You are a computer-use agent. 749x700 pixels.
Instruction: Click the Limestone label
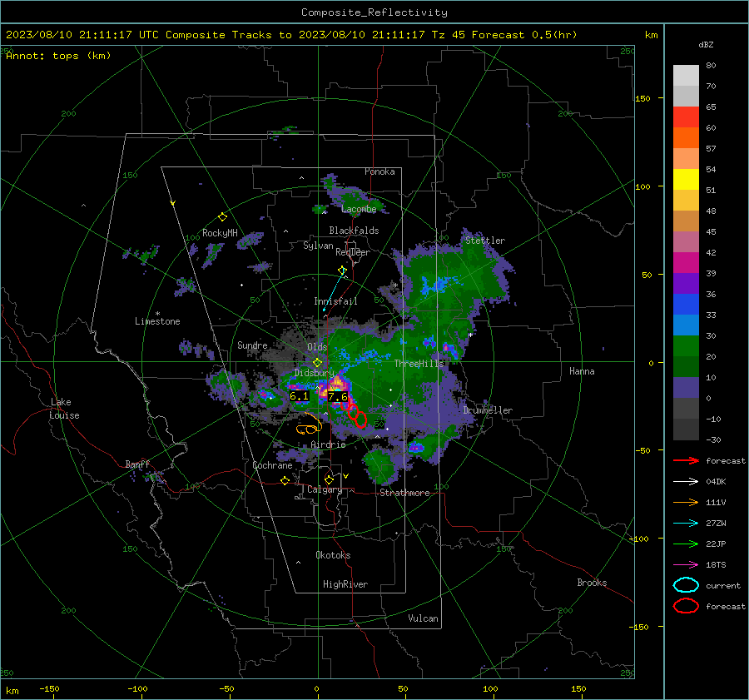157,321
